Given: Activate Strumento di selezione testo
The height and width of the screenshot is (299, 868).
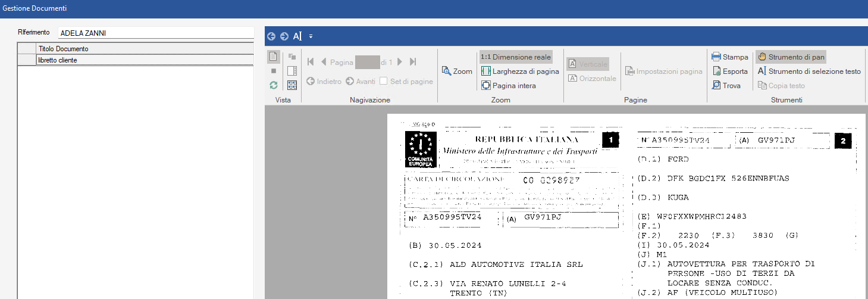Looking at the screenshot, I should point(809,71).
